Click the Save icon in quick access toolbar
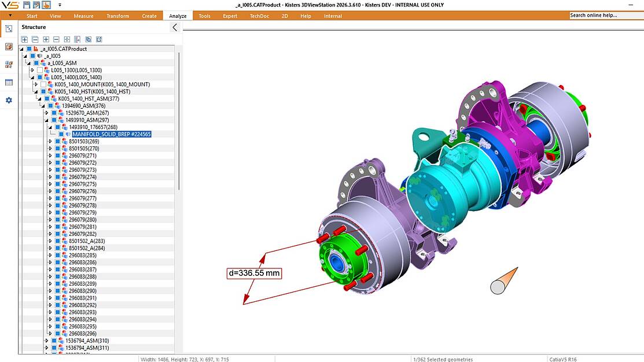This screenshot has height=362, width=644. [x=26, y=5]
